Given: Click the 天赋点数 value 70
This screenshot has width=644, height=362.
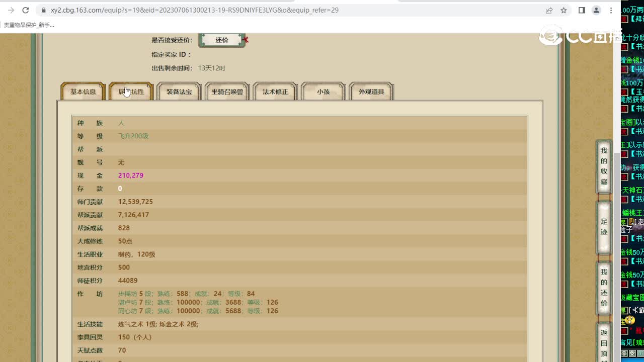Looking at the screenshot, I should 122,350.
